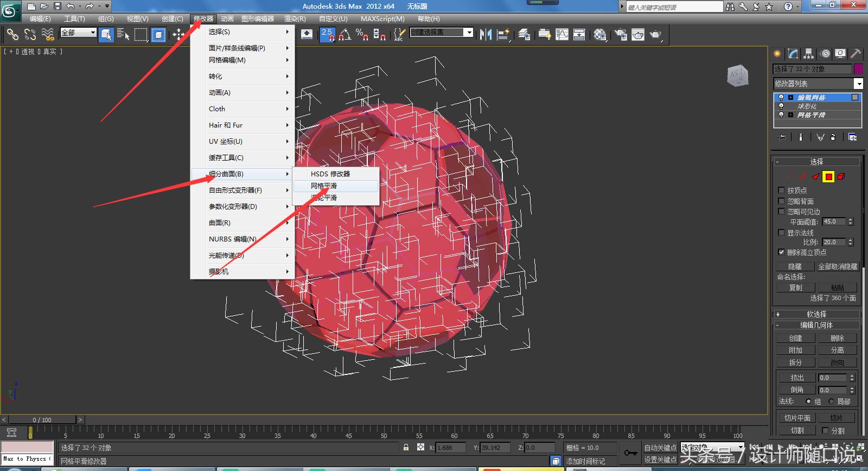Viewport: 868px width, 471px height.
Task: Click the Unlink Selection icon
Action: (x=30, y=35)
